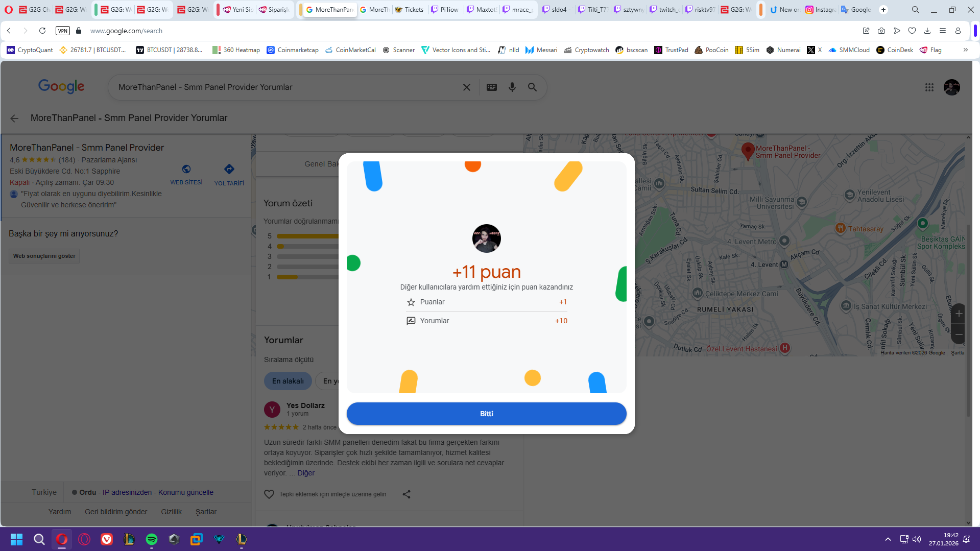
Task: Select the 5-star rating bar
Action: tap(307, 236)
